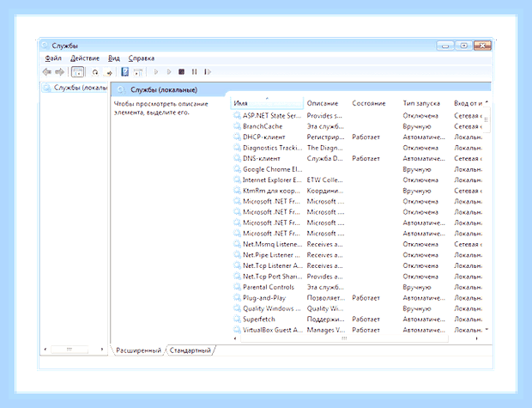Toggle the show/hide action pane icon
Viewport: 532px width, 408px height.
[x=138, y=71]
